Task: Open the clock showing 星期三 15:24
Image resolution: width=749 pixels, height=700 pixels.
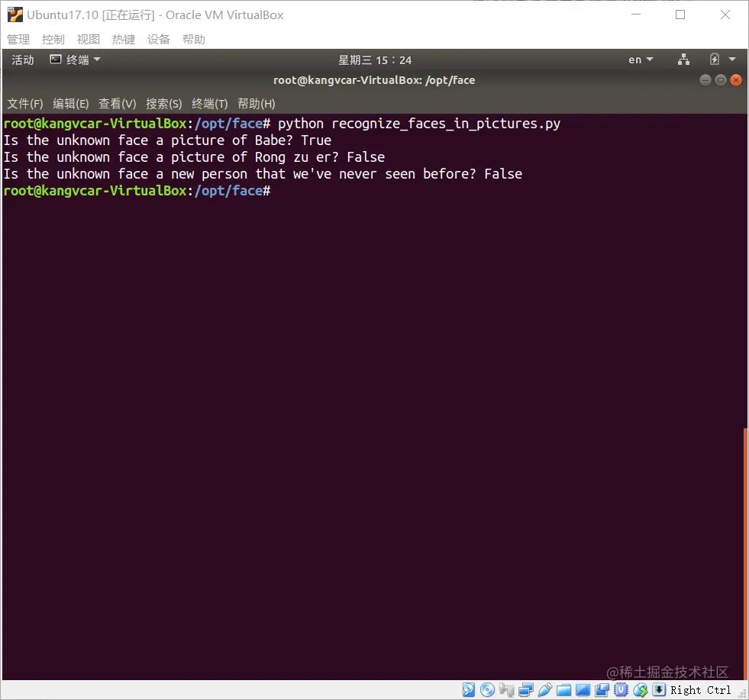Action: coord(375,60)
